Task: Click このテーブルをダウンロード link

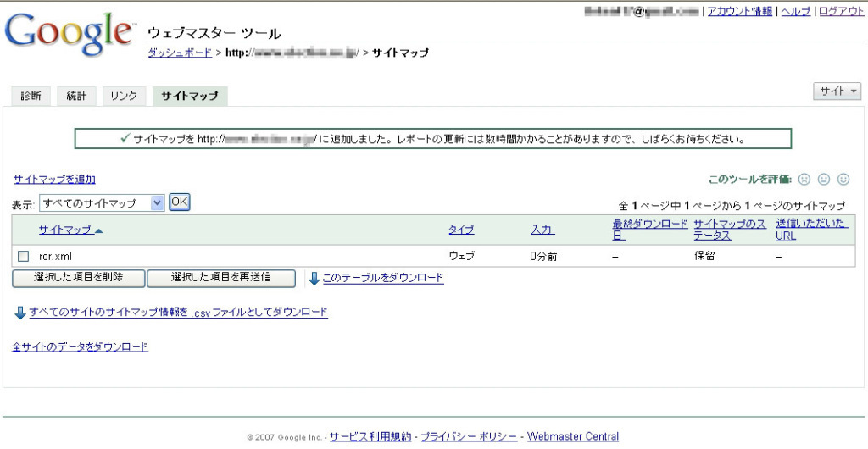Action: (x=383, y=278)
